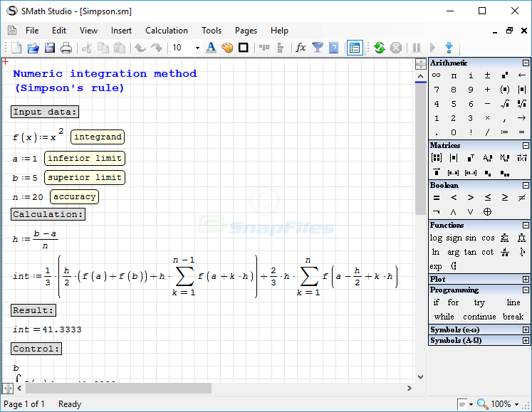Screen dimensions: 532x412
Task: Open the Insert menu
Action: pos(121,31)
